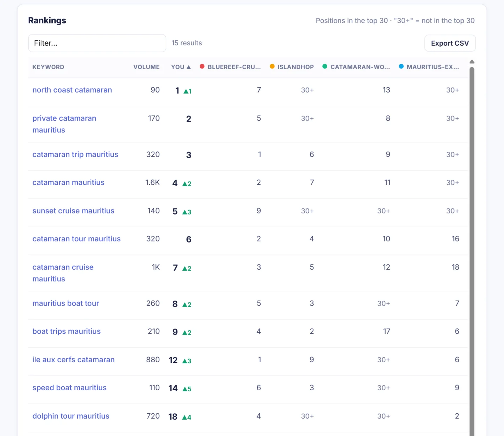The height and width of the screenshot is (436, 504).
Task: Click the up-2 change indicator for catamaran cruise mauritius
Action: [187, 268]
